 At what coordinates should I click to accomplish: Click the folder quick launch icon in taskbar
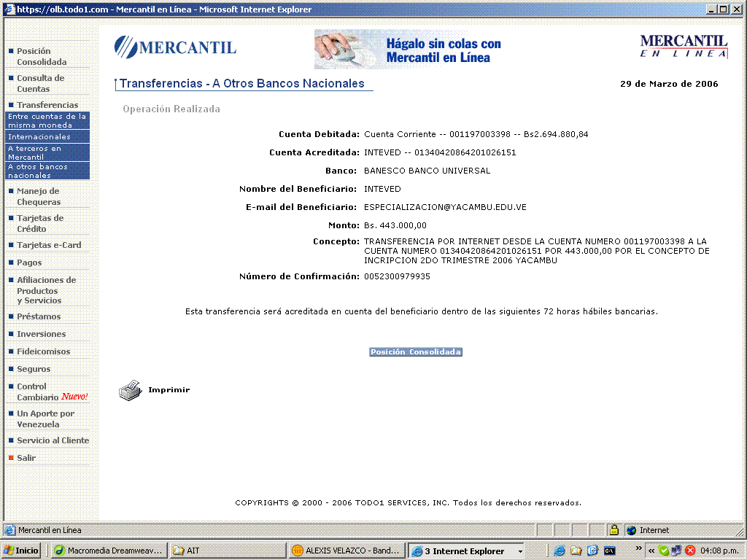[576, 551]
